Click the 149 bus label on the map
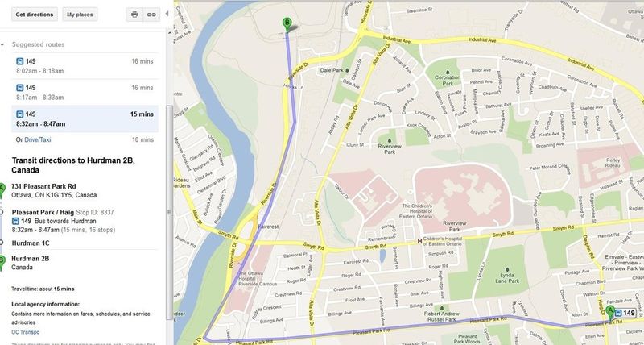 click(625, 314)
